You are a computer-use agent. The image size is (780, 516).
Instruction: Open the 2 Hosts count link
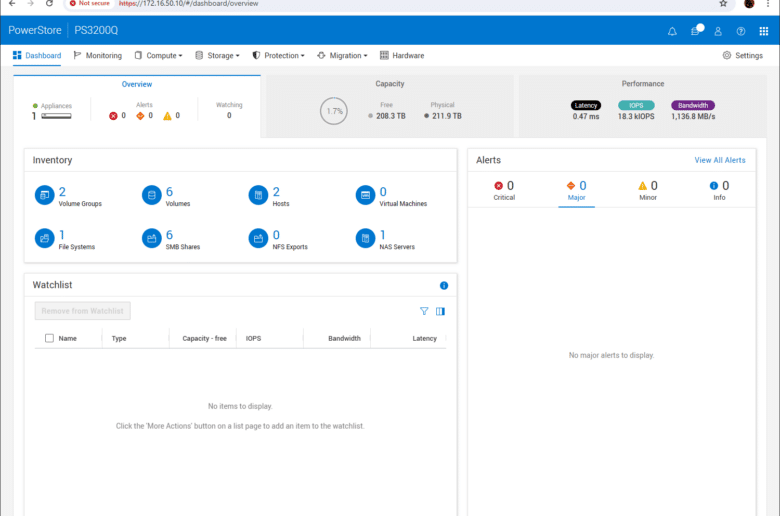(x=276, y=192)
